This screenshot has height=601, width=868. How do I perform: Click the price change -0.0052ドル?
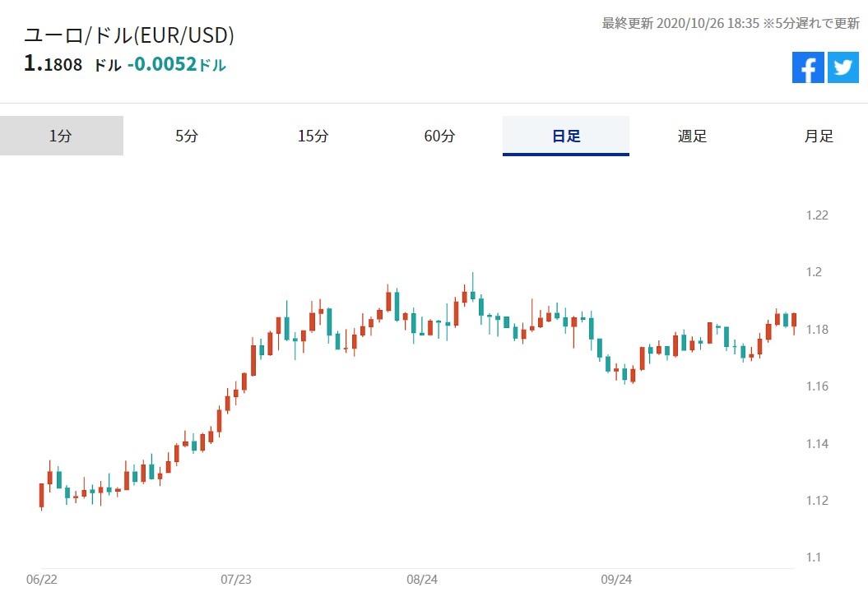pos(176,64)
